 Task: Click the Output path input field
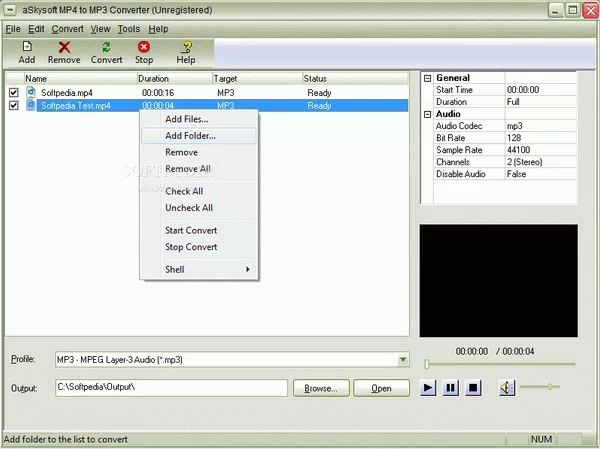click(x=171, y=388)
